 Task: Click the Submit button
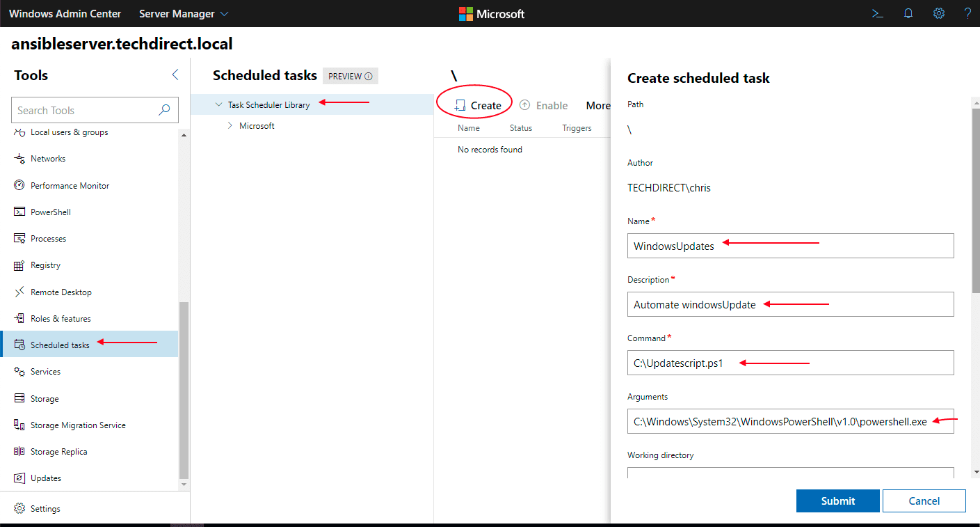837,501
